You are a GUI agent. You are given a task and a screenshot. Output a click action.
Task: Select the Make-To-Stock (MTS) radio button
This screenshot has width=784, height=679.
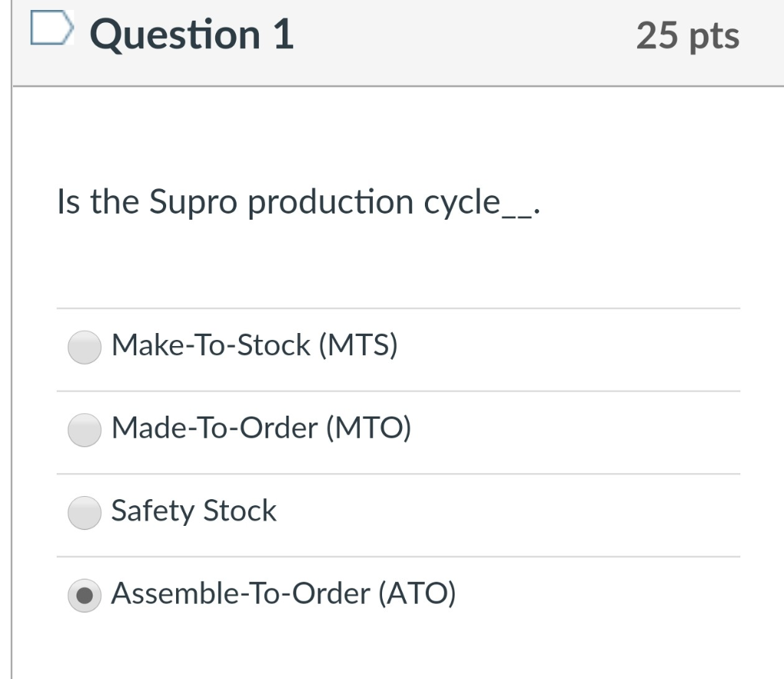[x=84, y=347]
